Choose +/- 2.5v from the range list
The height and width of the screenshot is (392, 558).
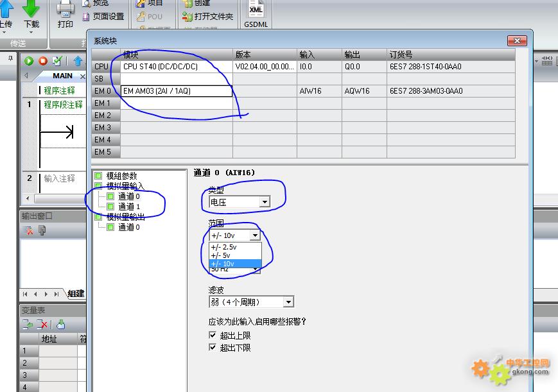tap(236, 247)
